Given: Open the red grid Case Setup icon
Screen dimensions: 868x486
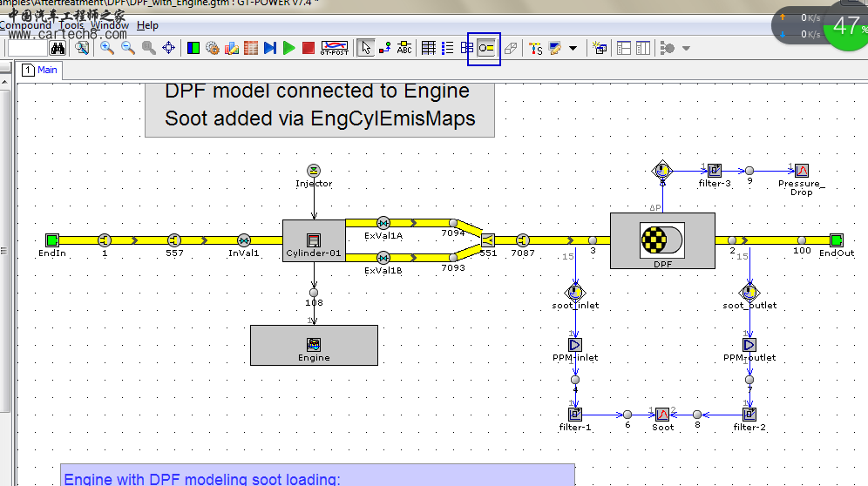Looking at the screenshot, I should point(251,48).
